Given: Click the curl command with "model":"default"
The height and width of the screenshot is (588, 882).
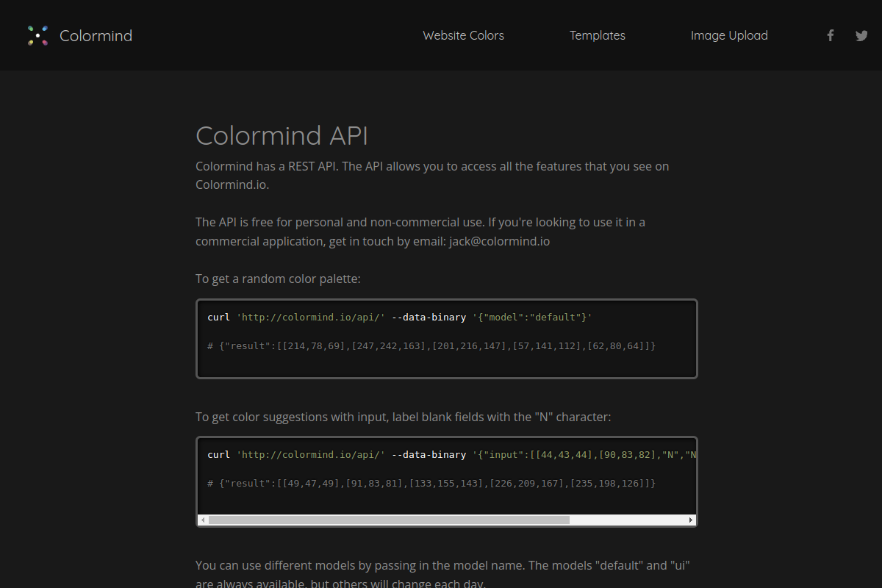Looking at the screenshot, I should (x=400, y=317).
